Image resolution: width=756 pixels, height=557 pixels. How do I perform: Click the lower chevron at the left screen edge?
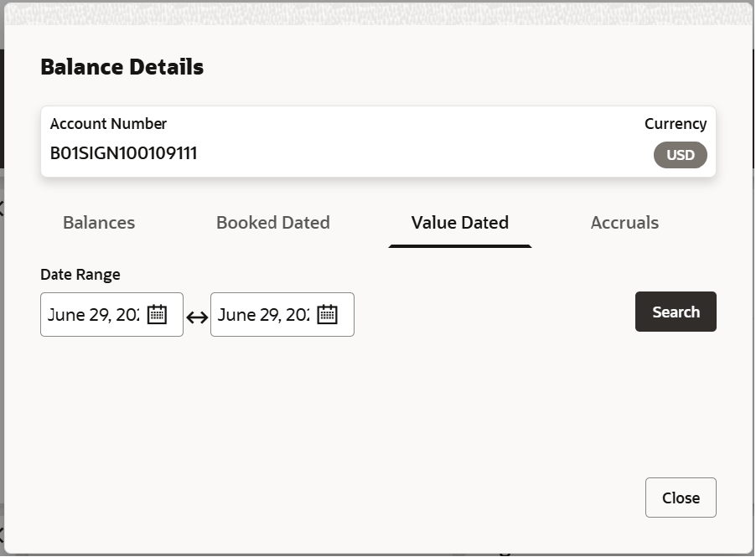(2, 534)
